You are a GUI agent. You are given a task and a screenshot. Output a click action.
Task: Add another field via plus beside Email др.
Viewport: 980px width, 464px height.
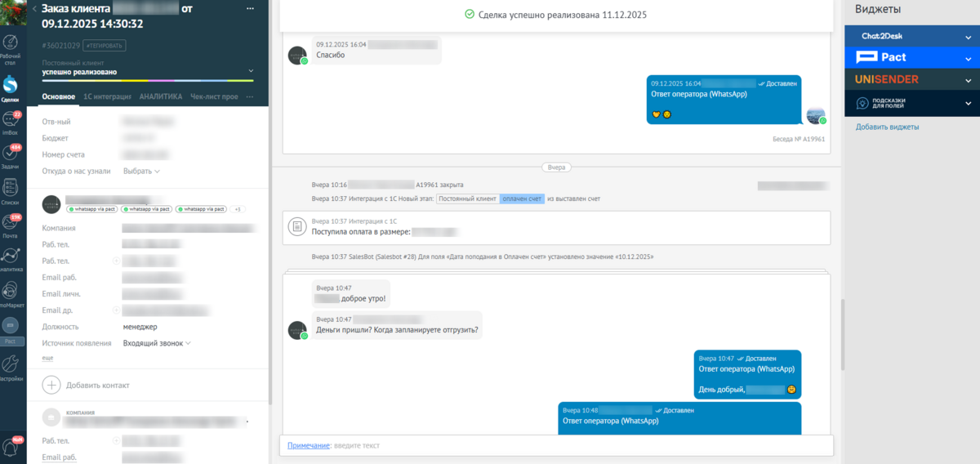point(116,310)
